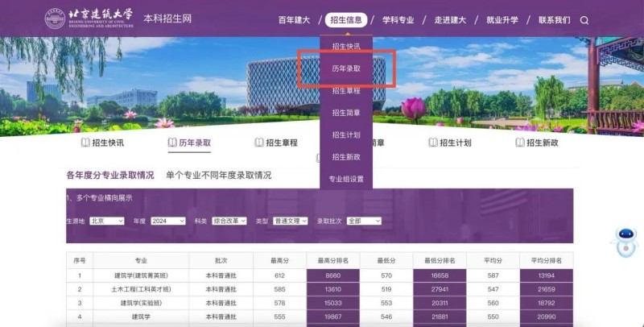Open 学科专业 in the top navigation
The height and width of the screenshot is (327, 644).
tap(397, 20)
